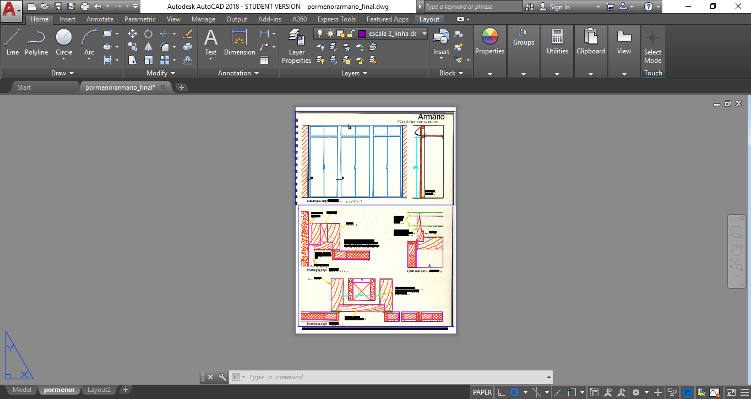751x399 pixels.
Task: Switch to the Model tab
Action: point(22,389)
